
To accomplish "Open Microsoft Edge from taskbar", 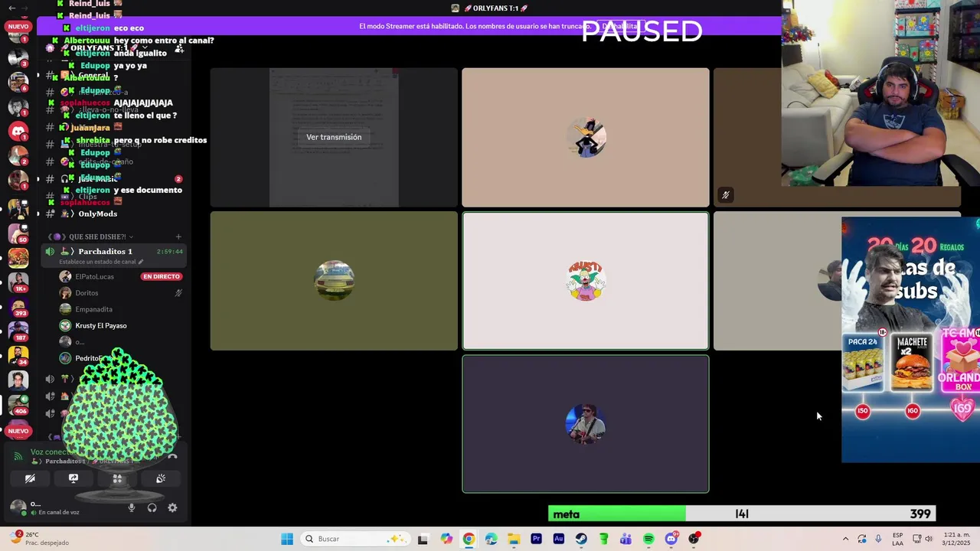I will pos(491,539).
